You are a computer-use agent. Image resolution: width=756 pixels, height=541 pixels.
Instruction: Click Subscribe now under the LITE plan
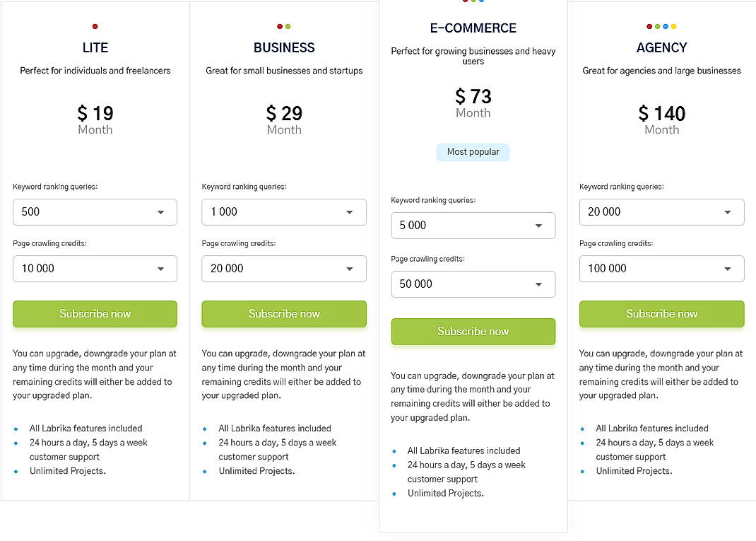click(95, 313)
